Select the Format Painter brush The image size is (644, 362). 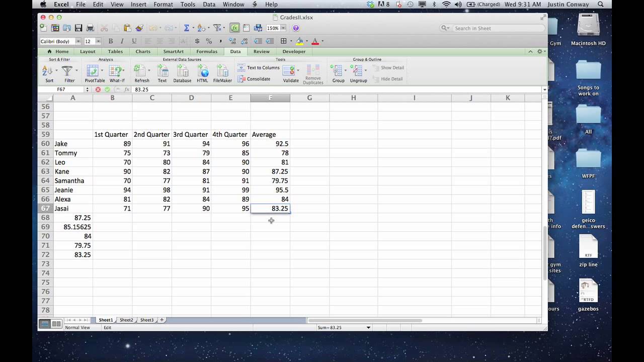[139, 28]
